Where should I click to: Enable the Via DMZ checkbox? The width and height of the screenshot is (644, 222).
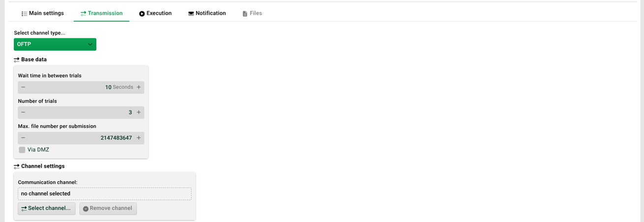coord(22,150)
